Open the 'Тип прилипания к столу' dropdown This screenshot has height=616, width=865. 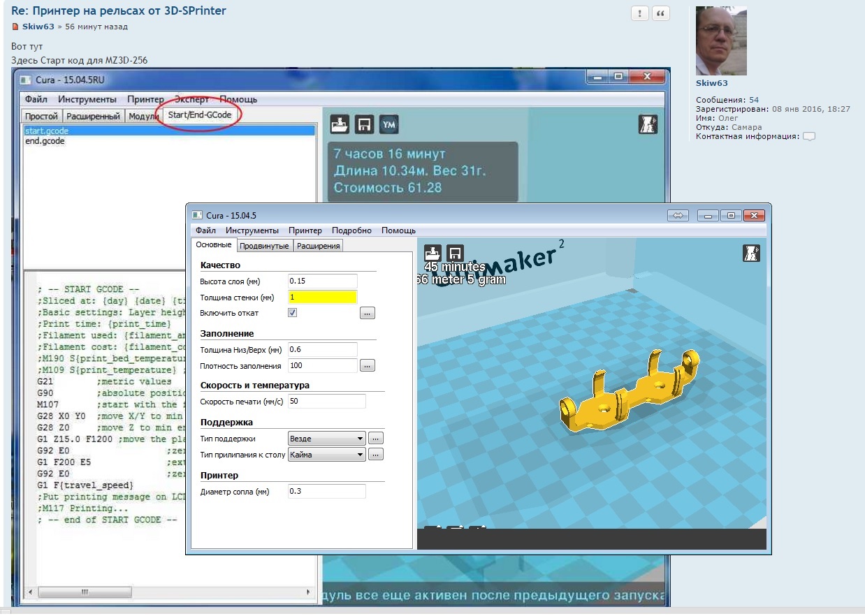[x=327, y=455]
